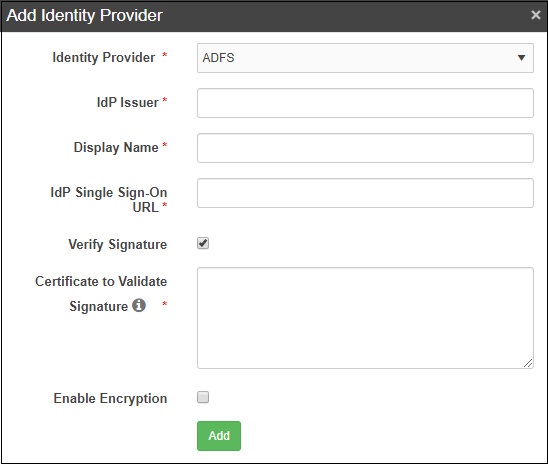Uncheck the Verify Signature checkbox
The image size is (548, 464).
pyautogui.click(x=203, y=243)
